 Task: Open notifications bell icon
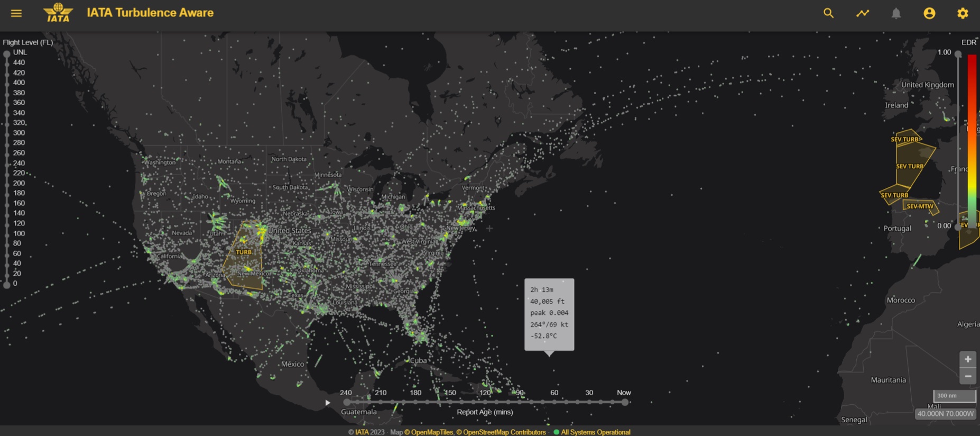coord(896,13)
